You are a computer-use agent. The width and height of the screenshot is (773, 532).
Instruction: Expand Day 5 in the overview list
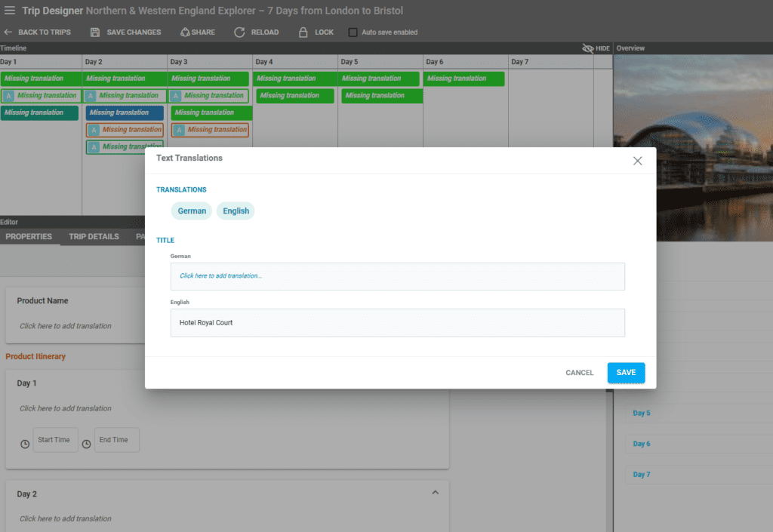pos(641,414)
